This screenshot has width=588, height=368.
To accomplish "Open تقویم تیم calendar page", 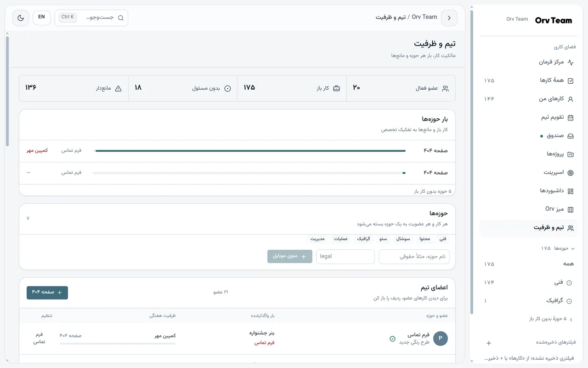I will coord(528,117).
